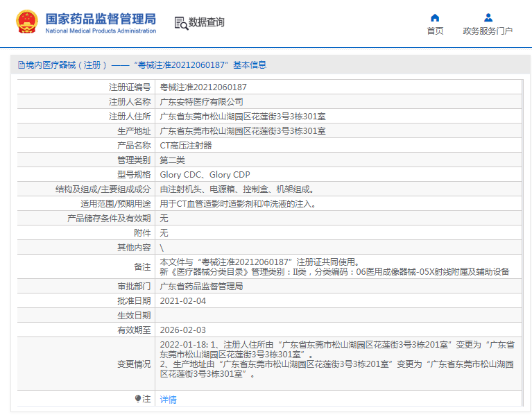Select 由注射机头、电源箱 composition text
The height and width of the screenshot is (417, 532).
pyautogui.click(x=238, y=189)
